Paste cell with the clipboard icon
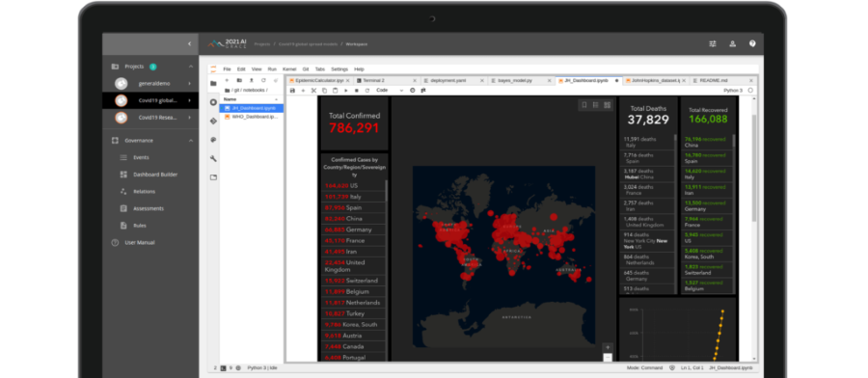The width and height of the screenshot is (868, 378). (x=335, y=91)
